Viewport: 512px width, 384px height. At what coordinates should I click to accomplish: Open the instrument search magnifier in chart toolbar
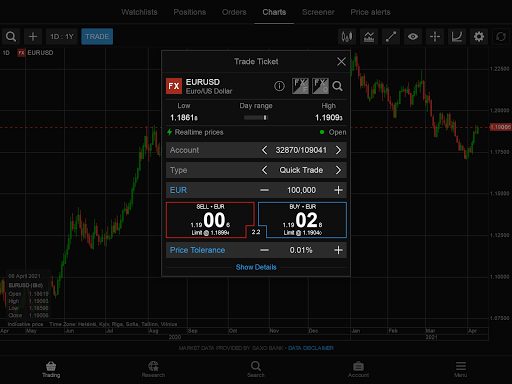pos(11,36)
